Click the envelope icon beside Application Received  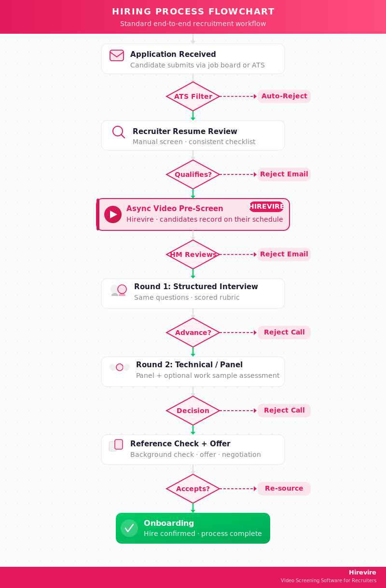pyautogui.click(x=117, y=55)
